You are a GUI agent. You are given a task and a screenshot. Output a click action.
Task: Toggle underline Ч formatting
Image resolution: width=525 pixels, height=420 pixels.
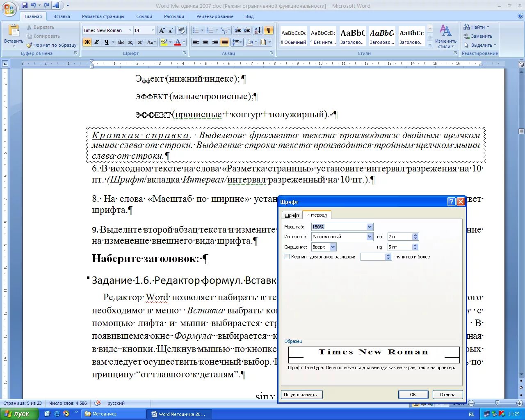click(106, 42)
